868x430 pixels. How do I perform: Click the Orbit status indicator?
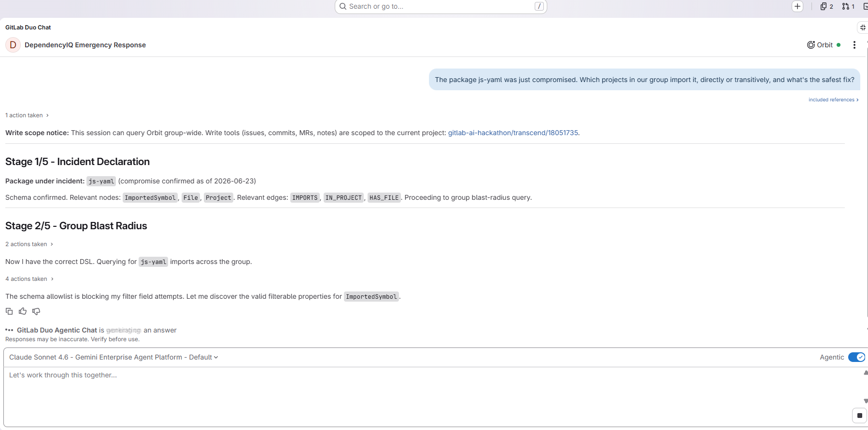click(x=824, y=45)
